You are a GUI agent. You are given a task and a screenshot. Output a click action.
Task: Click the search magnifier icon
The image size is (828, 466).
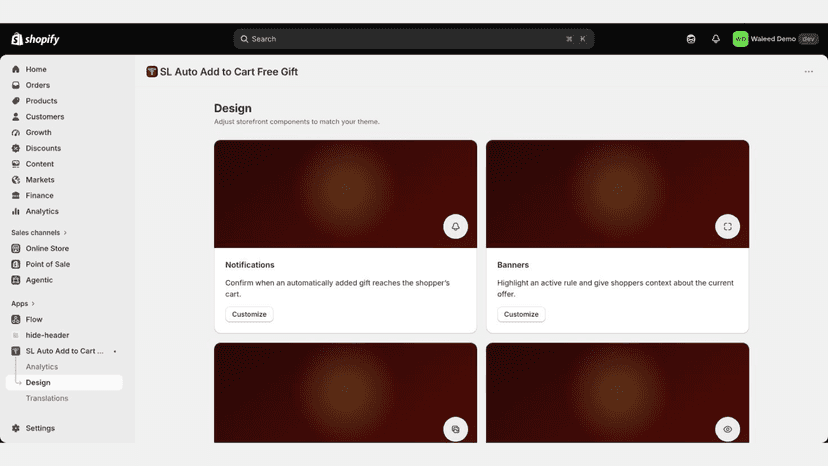(244, 39)
